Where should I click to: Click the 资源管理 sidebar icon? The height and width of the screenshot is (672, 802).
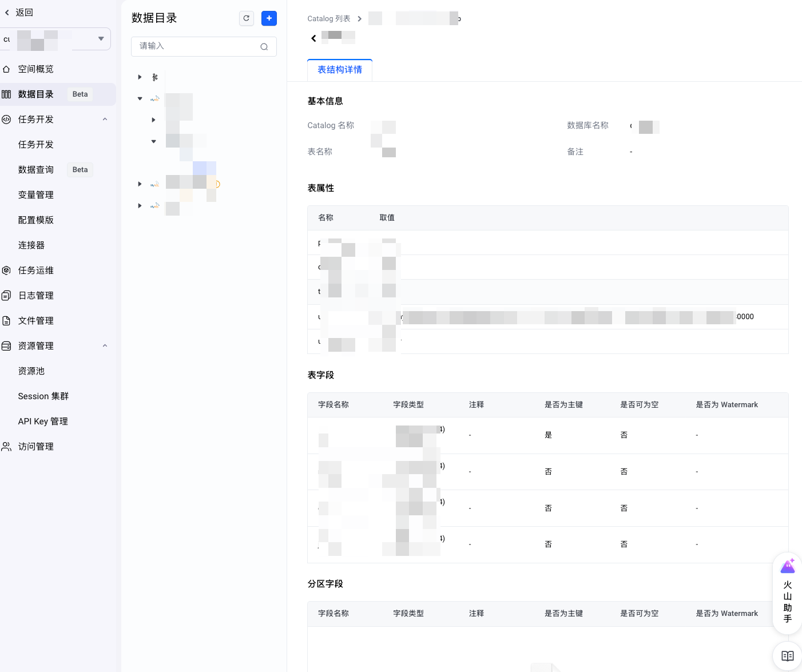(x=6, y=346)
